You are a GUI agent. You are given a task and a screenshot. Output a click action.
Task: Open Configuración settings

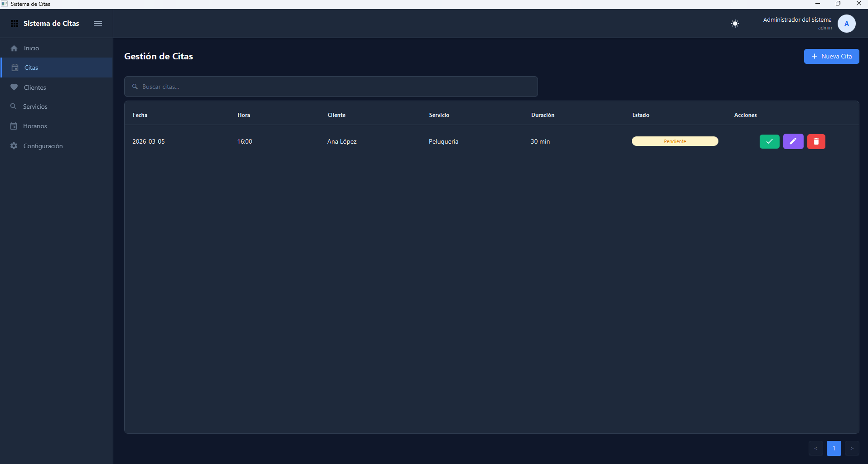pyautogui.click(x=43, y=146)
